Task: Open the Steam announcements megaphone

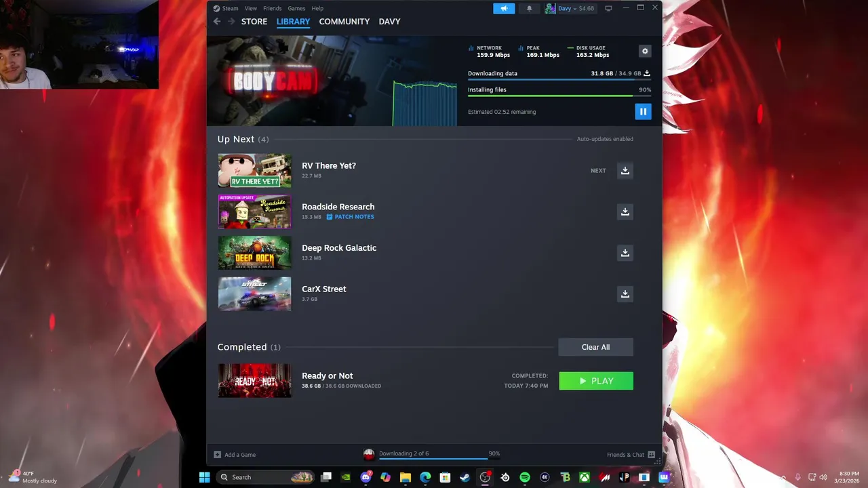Action: tap(504, 8)
